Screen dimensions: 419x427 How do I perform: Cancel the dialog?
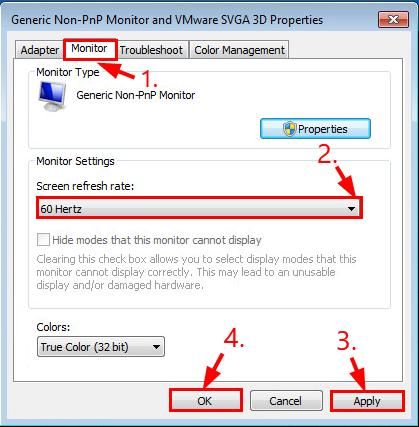point(286,401)
